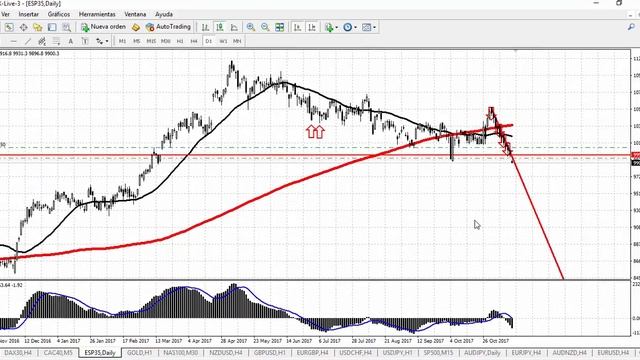Click the search magnifier icon

click(x=631, y=27)
